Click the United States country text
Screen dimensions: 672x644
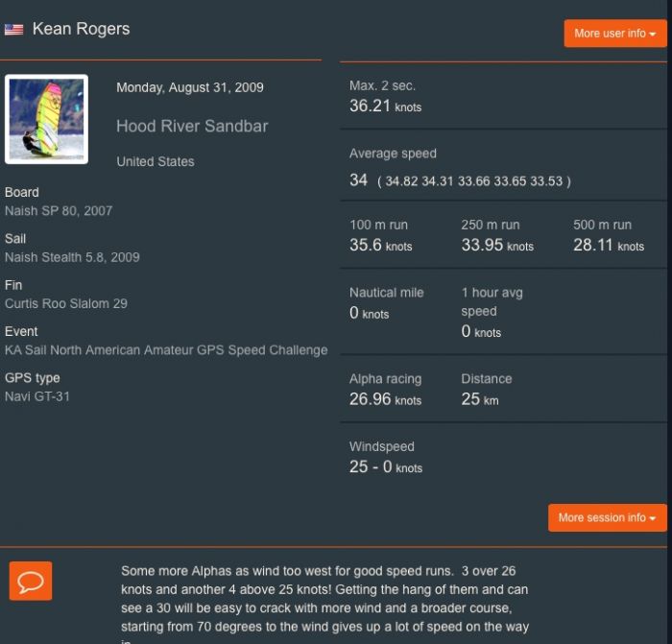pyautogui.click(x=156, y=161)
